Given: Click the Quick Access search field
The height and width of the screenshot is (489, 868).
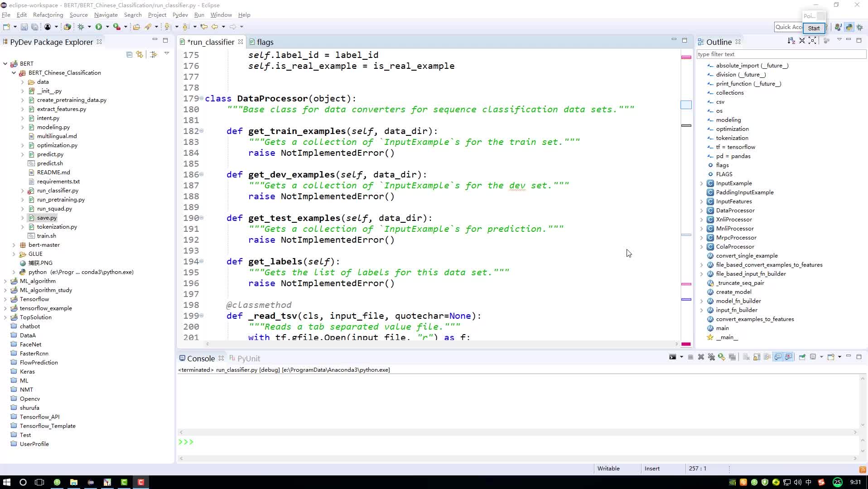Looking at the screenshot, I should click(788, 27).
